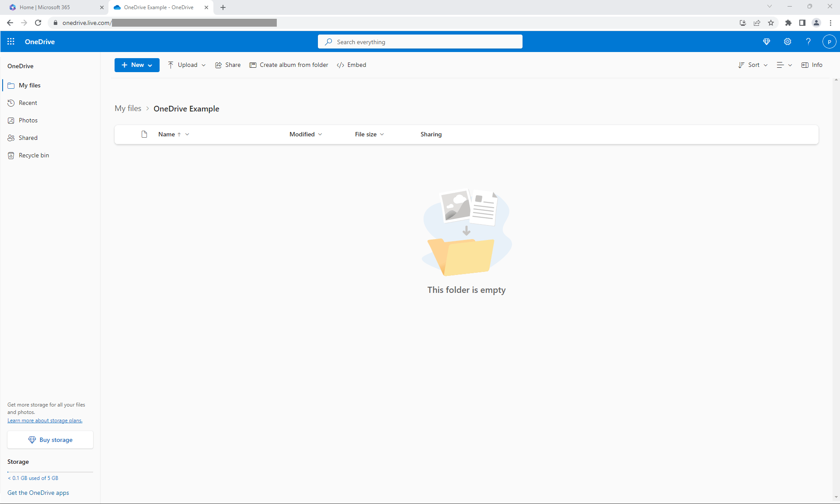Viewport: 840px width, 504px height.
Task: Click Create album from folder
Action: [289, 65]
